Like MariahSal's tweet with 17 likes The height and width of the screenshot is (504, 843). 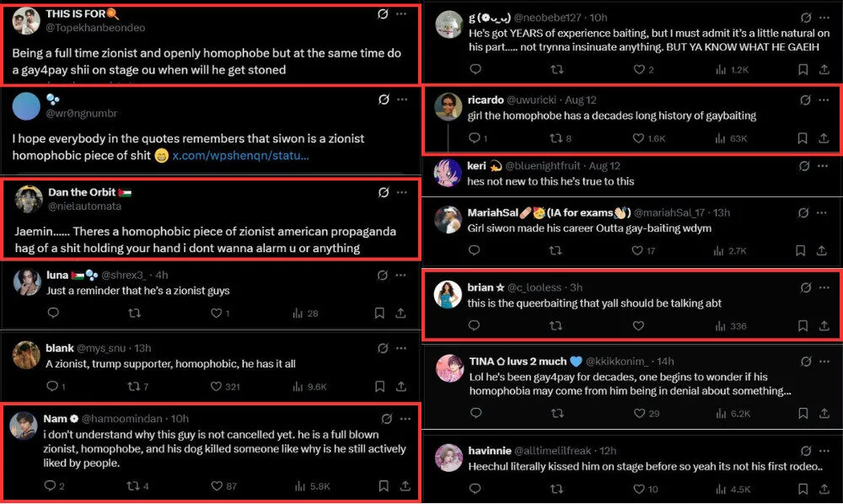[638, 250]
